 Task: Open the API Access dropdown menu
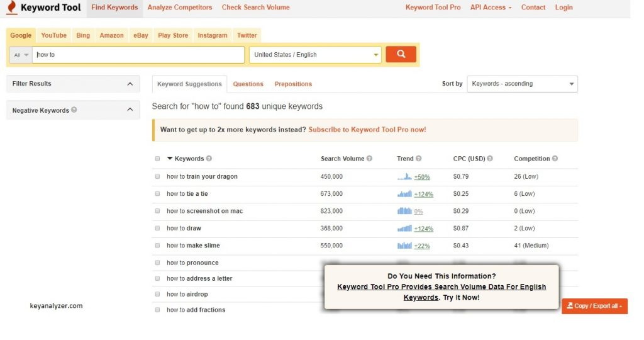491,8
